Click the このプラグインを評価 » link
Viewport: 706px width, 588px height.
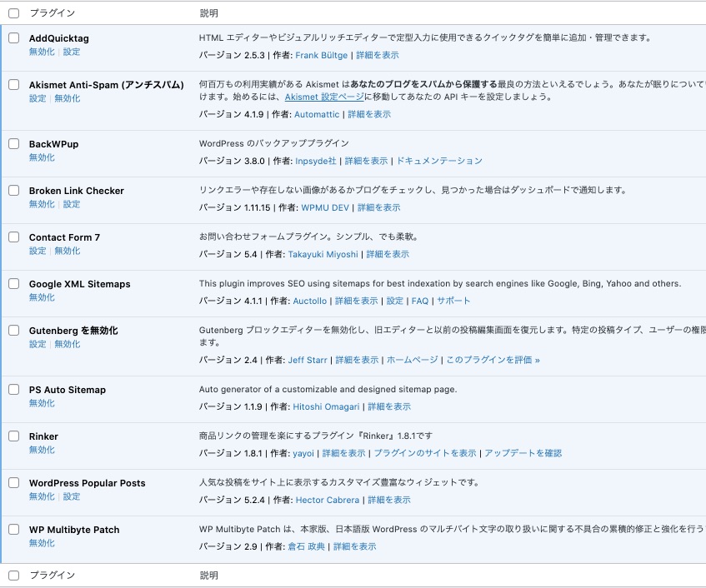pyautogui.click(x=493, y=360)
